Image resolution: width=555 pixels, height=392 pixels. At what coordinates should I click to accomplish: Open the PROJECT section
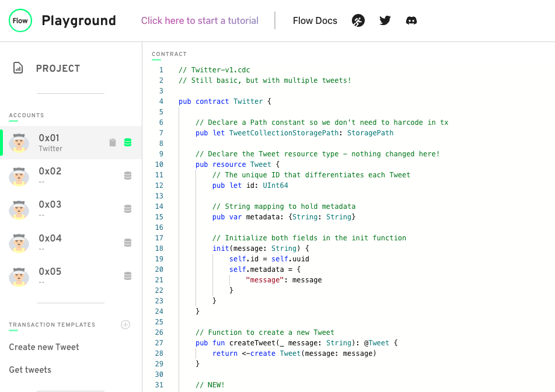click(x=58, y=68)
